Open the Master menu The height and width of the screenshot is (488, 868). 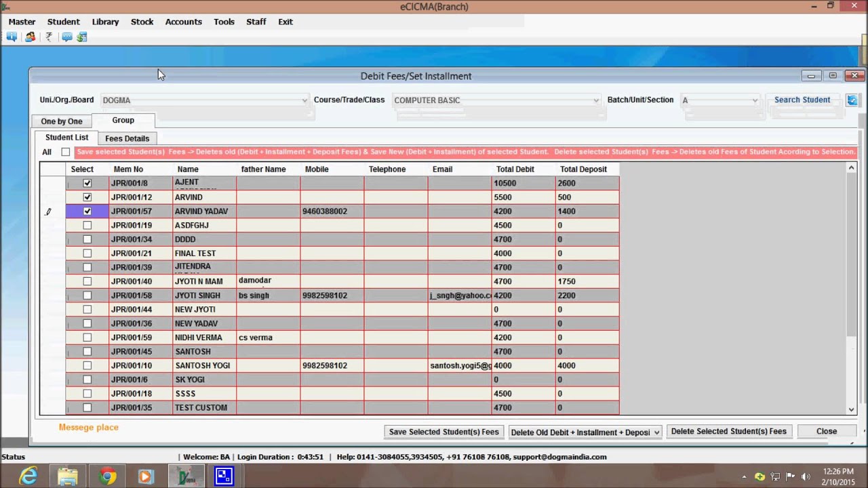point(22,22)
